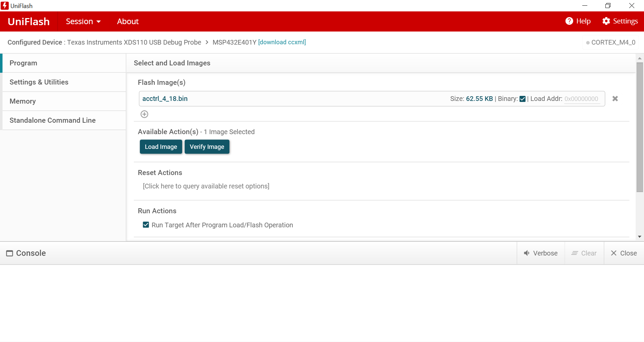Screen dimensions: 644x342
Task: Switch to Settings & Utilities tab
Action: (x=39, y=82)
